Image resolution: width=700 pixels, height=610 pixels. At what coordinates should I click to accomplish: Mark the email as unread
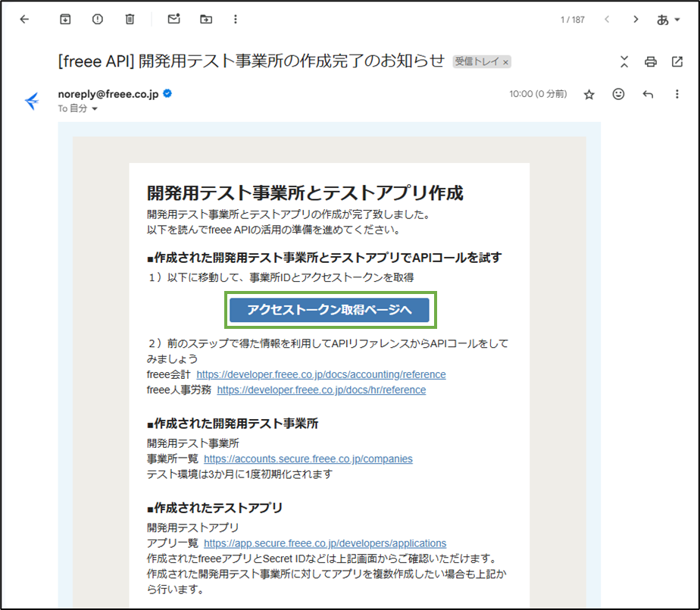(173, 19)
